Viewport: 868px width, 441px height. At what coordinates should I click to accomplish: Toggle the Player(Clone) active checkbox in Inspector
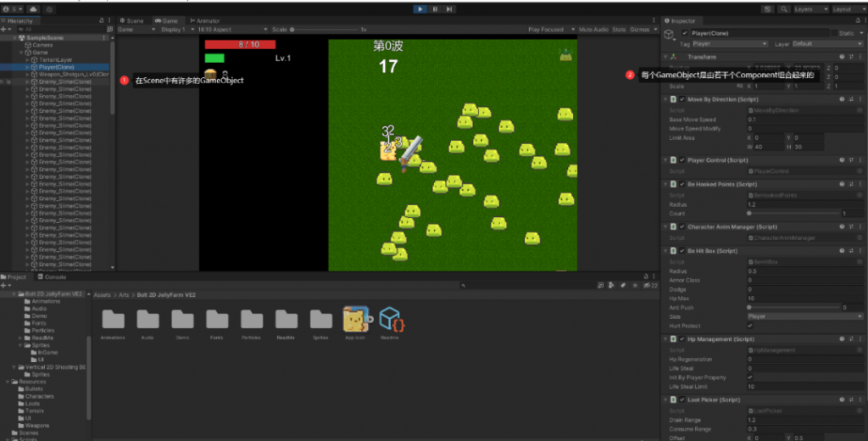[685, 33]
